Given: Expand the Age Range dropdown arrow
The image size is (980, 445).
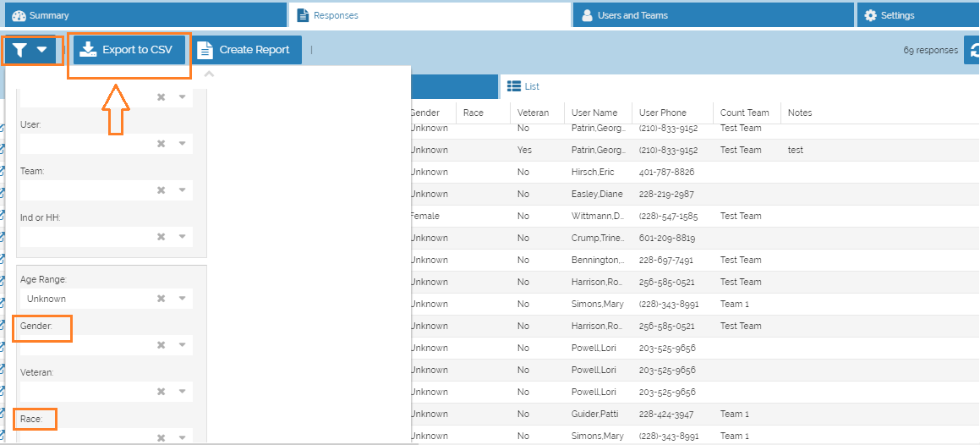Looking at the screenshot, I should click(x=182, y=299).
